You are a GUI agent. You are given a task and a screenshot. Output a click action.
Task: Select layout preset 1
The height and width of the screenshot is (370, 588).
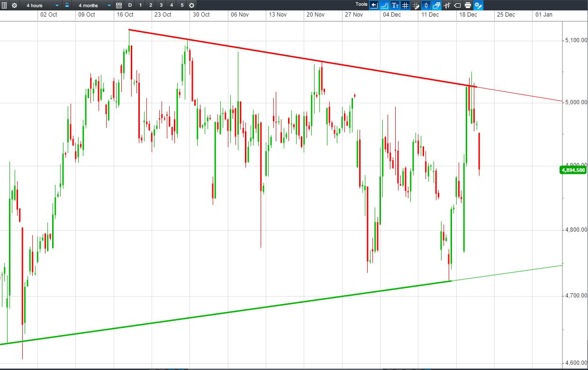click(x=140, y=5)
